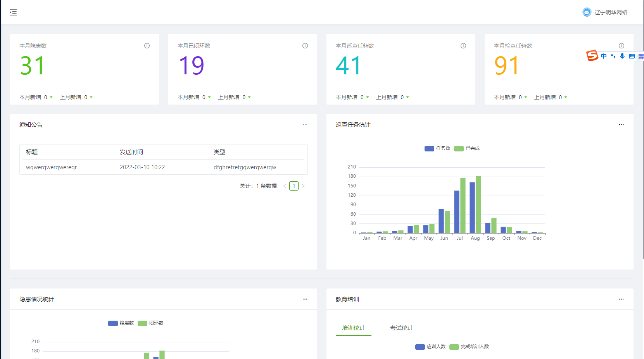Show info tooltip for 本月隐患数 card
644x359 pixels.
147,46
